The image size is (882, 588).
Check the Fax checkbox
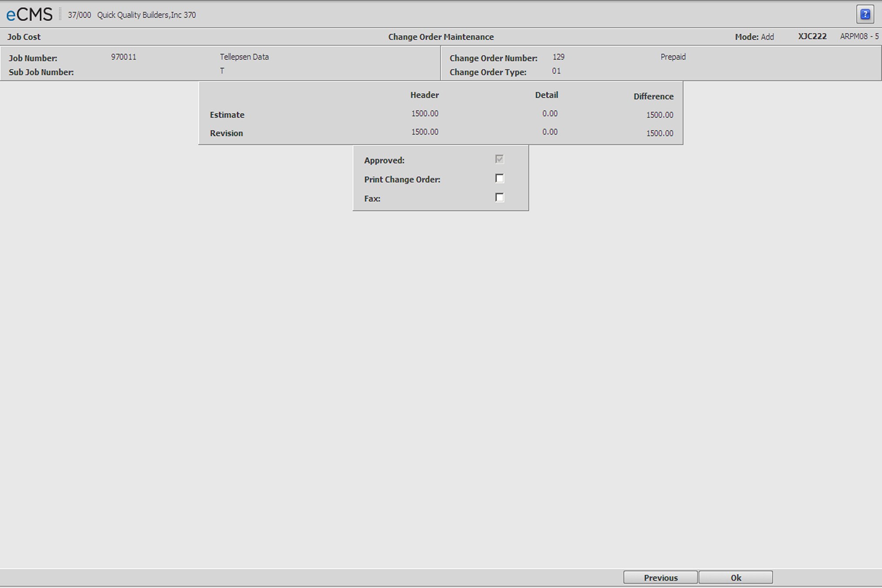click(x=499, y=198)
